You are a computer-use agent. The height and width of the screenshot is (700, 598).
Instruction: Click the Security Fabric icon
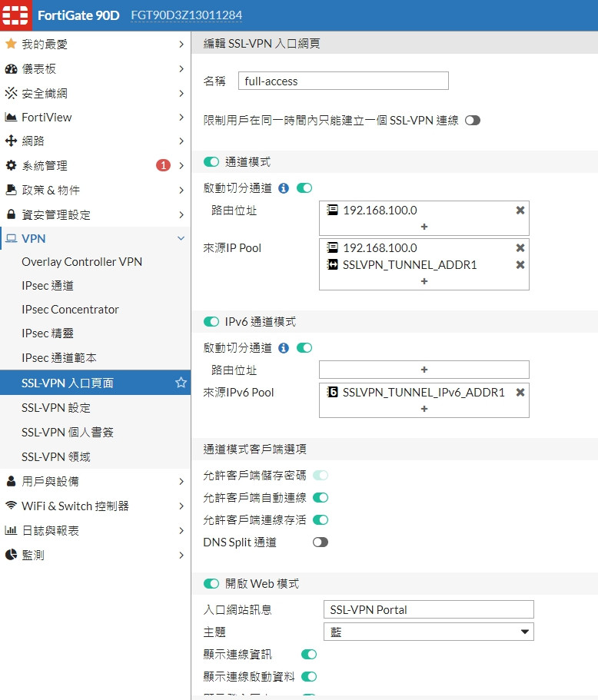coord(11,93)
